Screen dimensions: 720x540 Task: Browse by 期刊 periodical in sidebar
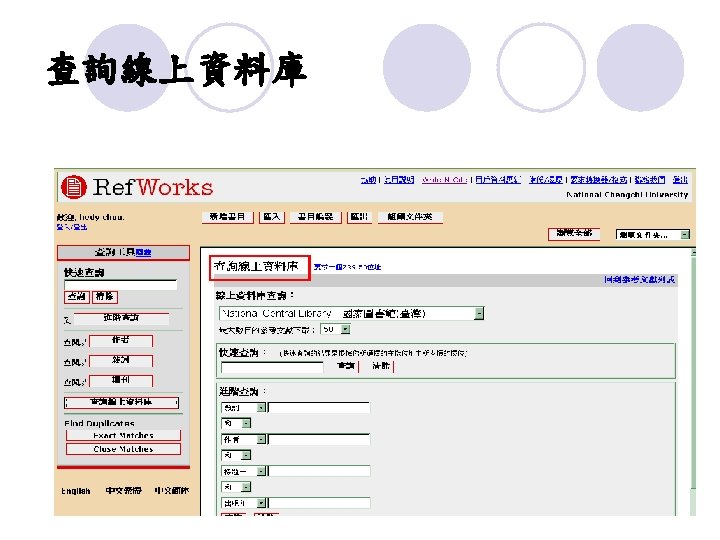[121, 380]
